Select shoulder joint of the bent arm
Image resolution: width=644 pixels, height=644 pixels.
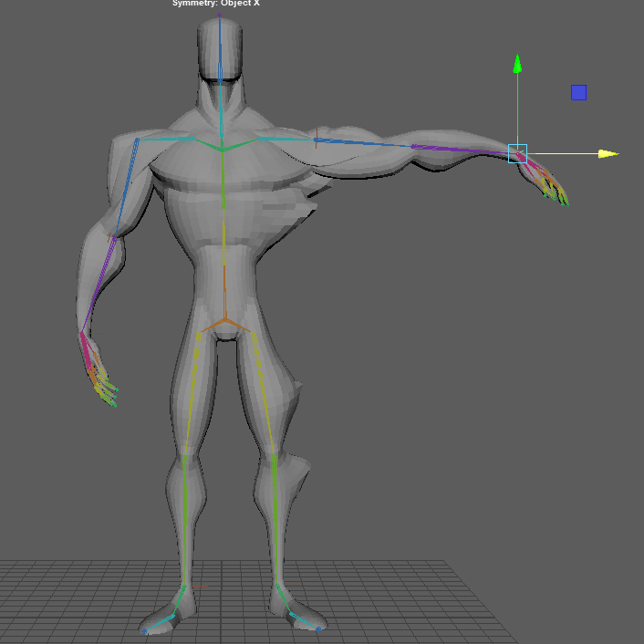coord(137,140)
